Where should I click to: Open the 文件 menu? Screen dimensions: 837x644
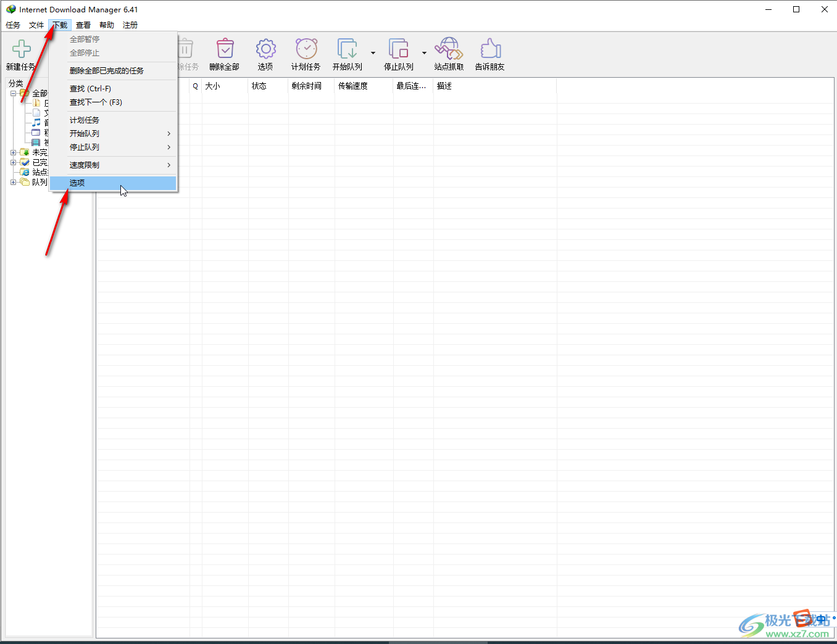point(36,25)
